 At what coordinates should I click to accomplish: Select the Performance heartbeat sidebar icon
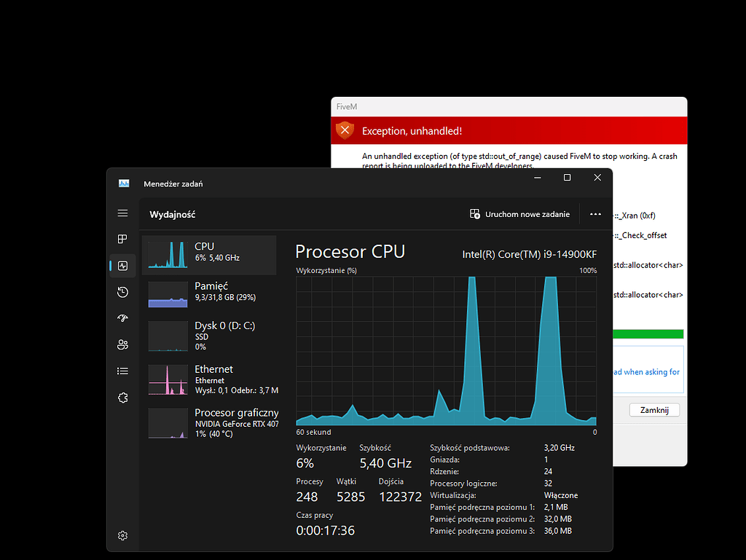tap(122, 266)
